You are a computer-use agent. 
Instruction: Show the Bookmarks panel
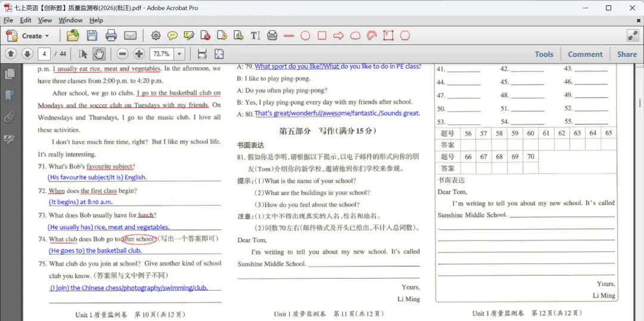pos(9,96)
